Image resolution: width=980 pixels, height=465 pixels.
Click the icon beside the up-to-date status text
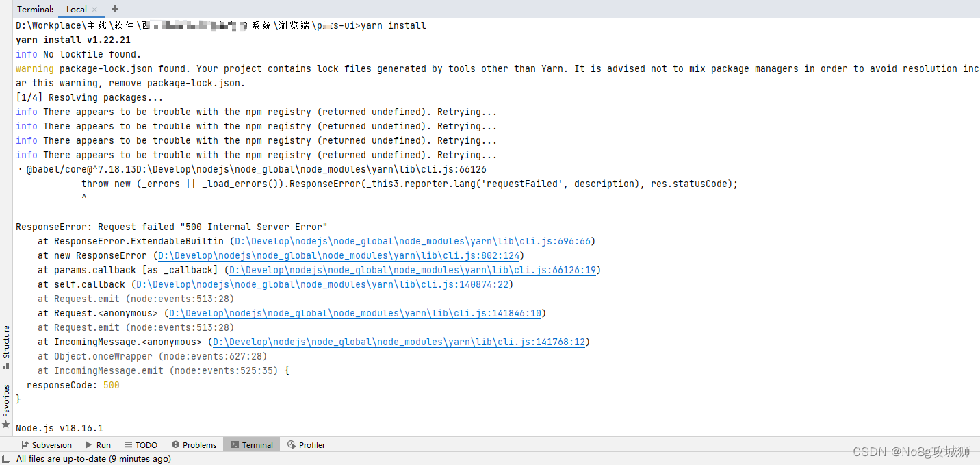pos(7,459)
